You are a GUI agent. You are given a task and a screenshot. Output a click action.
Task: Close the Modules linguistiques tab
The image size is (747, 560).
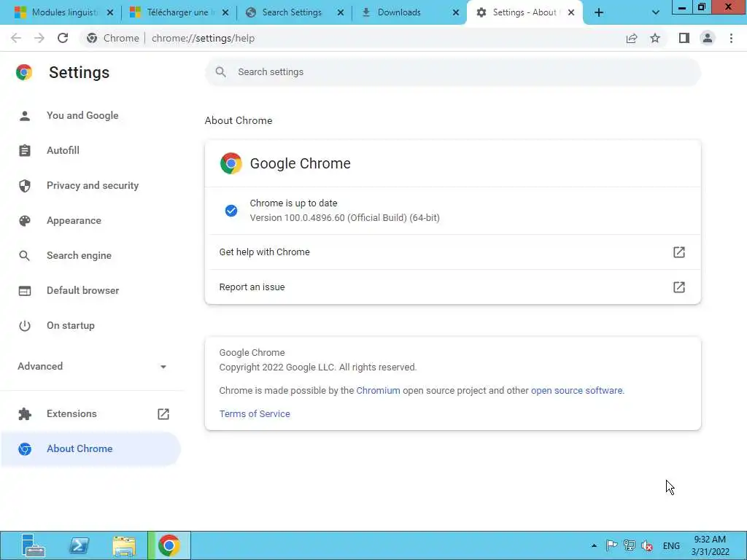coord(110,12)
